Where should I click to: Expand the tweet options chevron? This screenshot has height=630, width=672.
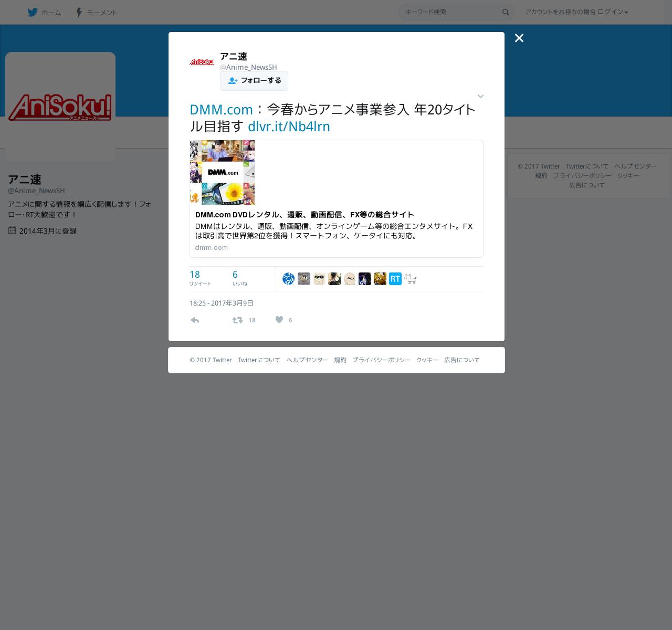(480, 96)
